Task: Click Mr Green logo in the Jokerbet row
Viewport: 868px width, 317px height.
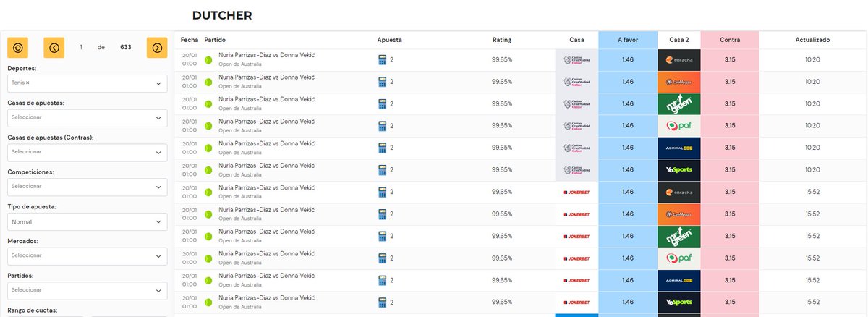Action: [x=679, y=236]
